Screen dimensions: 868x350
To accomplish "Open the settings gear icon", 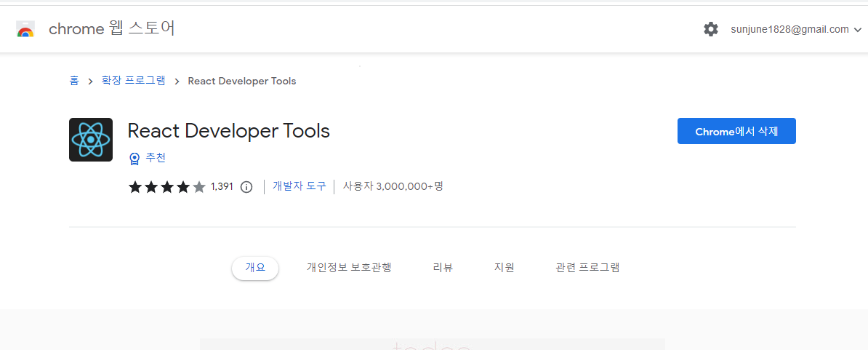I will click(711, 29).
